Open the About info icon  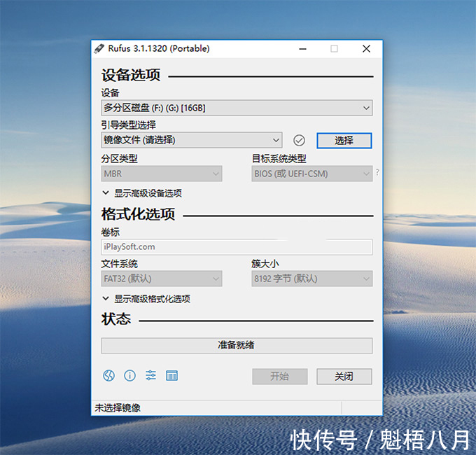(x=130, y=376)
